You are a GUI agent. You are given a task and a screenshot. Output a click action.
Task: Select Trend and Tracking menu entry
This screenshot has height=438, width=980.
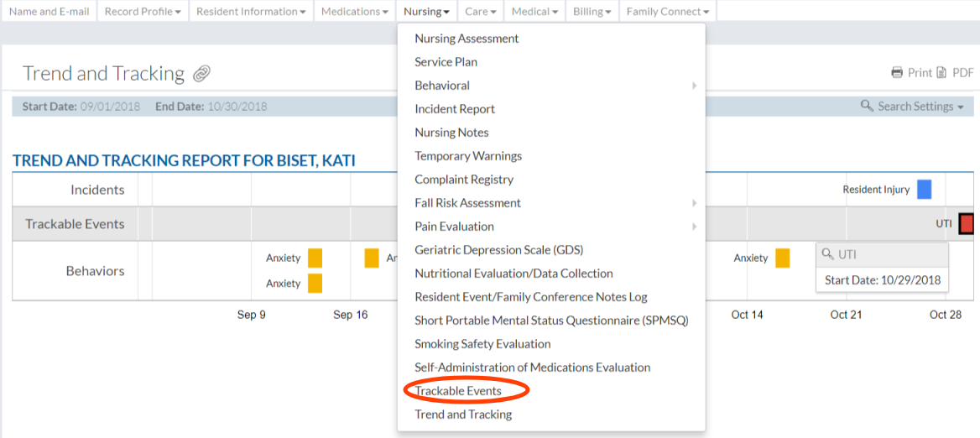click(463, 415)
